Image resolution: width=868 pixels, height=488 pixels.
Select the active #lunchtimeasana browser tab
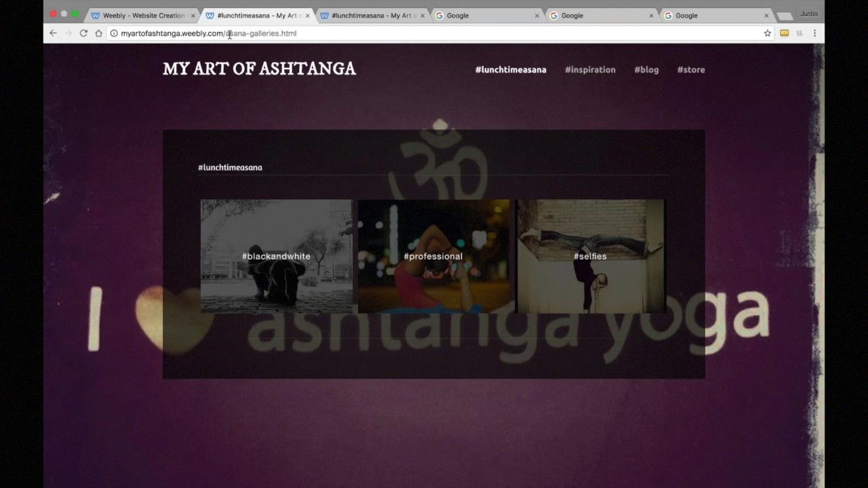click(256, 16)
